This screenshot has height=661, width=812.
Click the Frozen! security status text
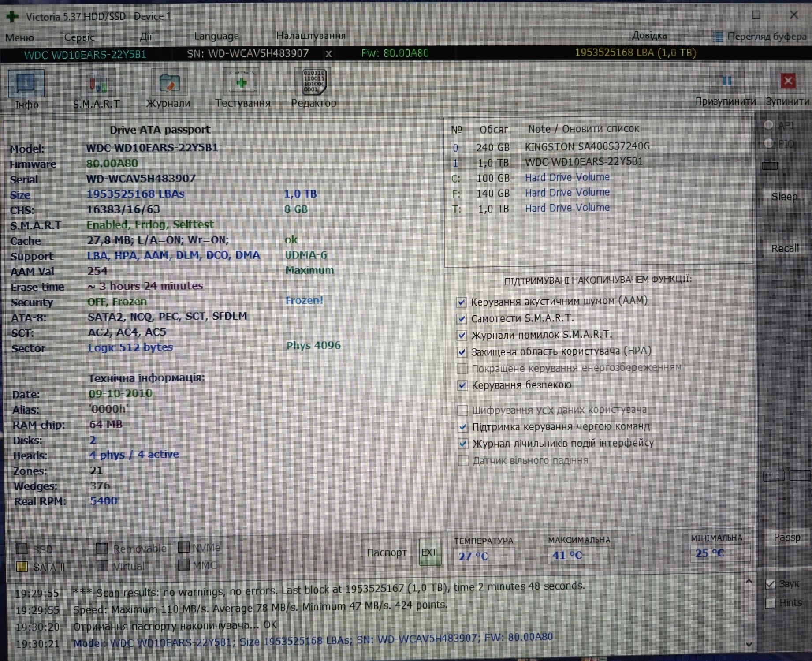304,301
